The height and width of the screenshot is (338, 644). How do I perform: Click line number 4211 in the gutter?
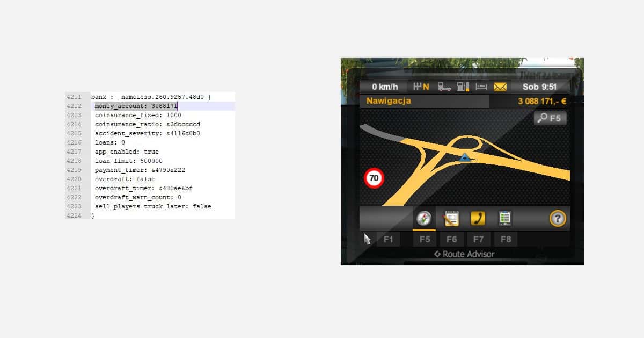tap(74, 97)
